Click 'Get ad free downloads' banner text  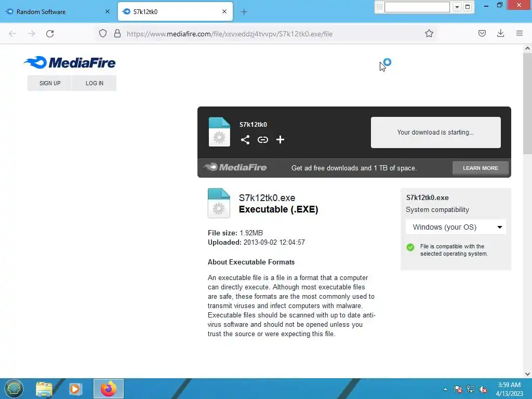354,168
